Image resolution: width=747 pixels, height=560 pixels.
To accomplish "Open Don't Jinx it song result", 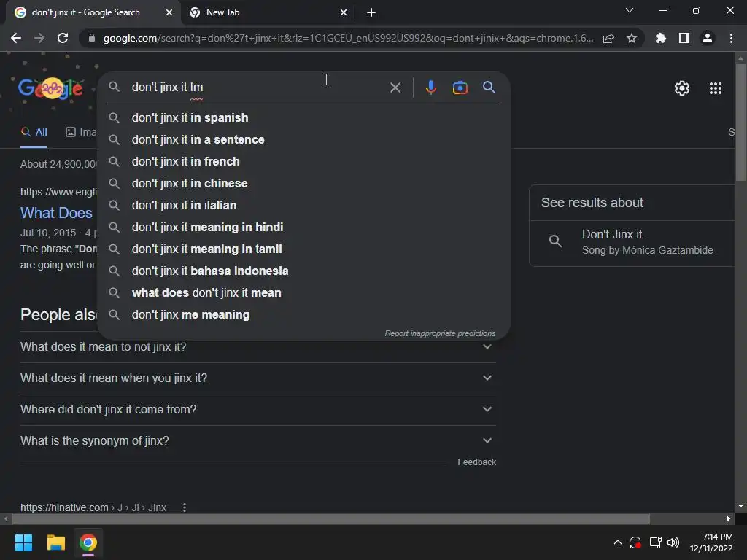I will 632,242.
